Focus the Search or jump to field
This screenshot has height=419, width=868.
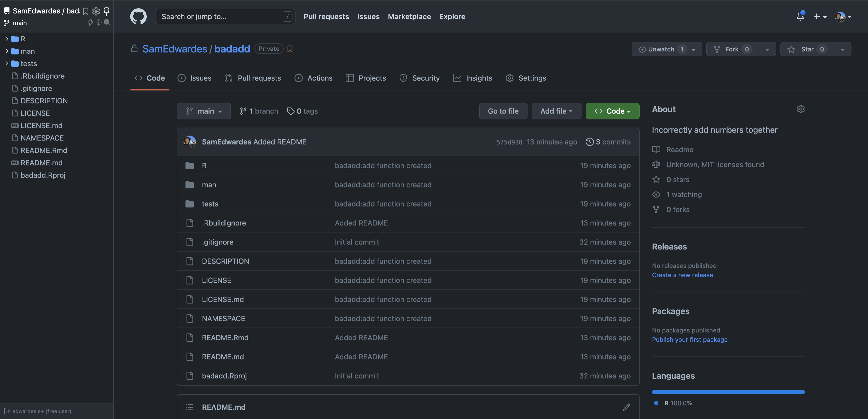[225, 16]
